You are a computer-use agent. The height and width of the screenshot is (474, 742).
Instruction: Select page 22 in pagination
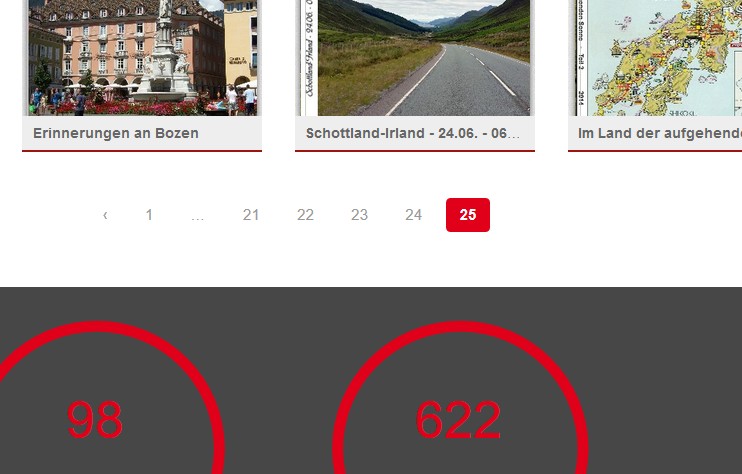pyautogui.click(x=305, y=215)
